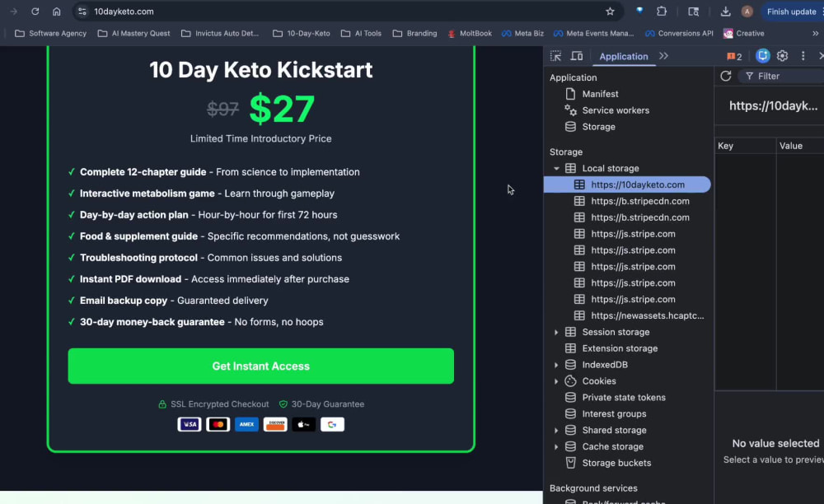Expand the Cookies node

556,381
